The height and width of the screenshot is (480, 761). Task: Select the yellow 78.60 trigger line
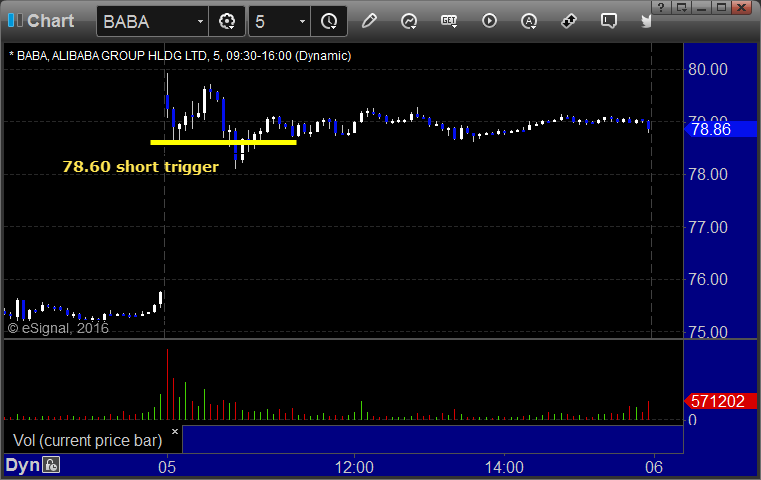(x=223, y=142)
